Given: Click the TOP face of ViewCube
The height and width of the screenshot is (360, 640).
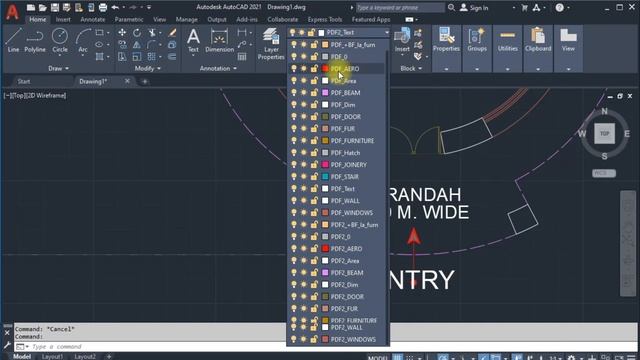Looking at the screenshot, I should 604,133.
